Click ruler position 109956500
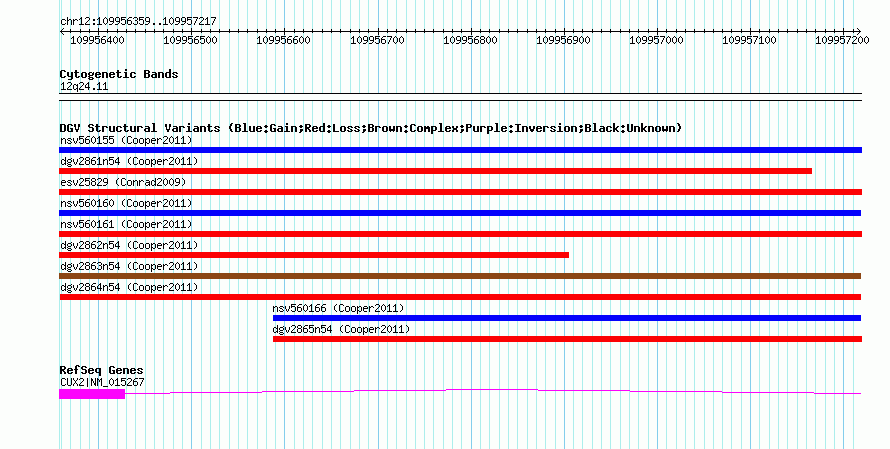 [x=191, y=40]
